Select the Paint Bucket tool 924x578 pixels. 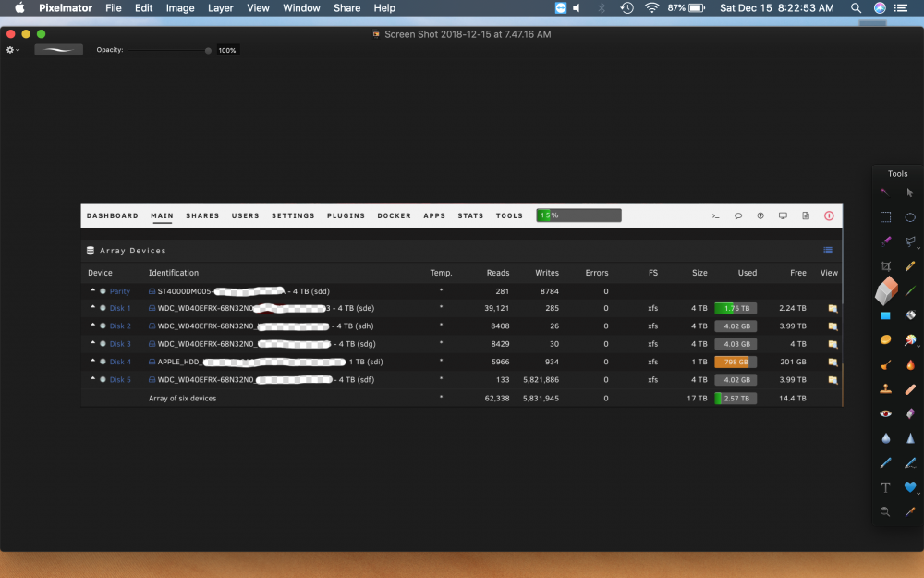pyautogui.click(x=910, y=315)
